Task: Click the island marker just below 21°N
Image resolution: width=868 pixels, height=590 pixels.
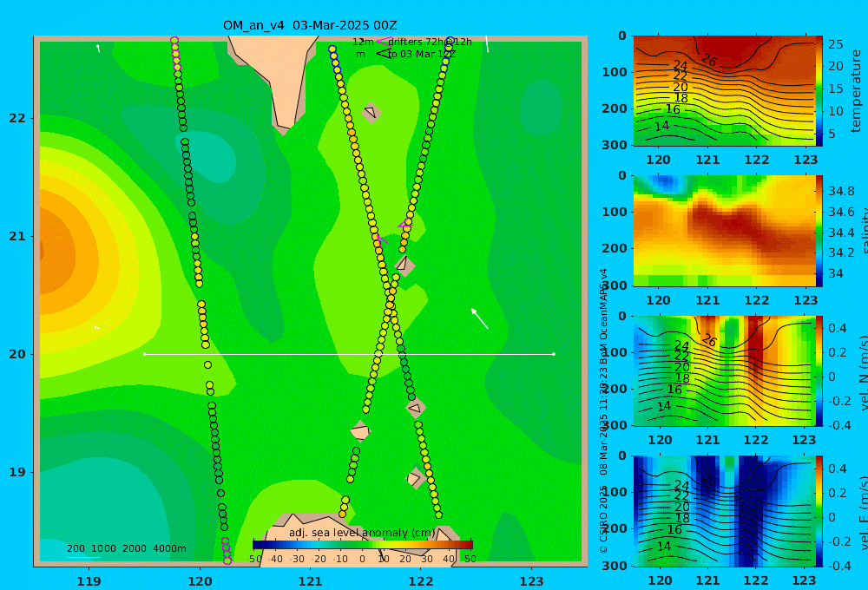Action: point(404,264)
